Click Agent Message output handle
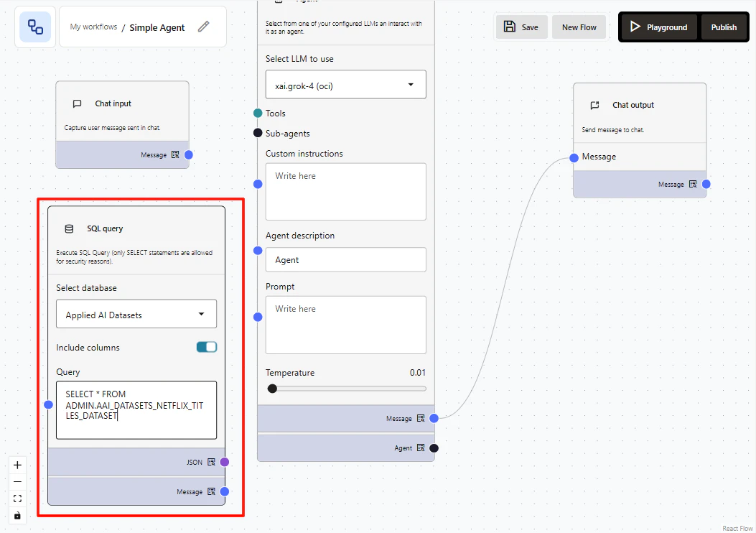 (x=434, y=418)
